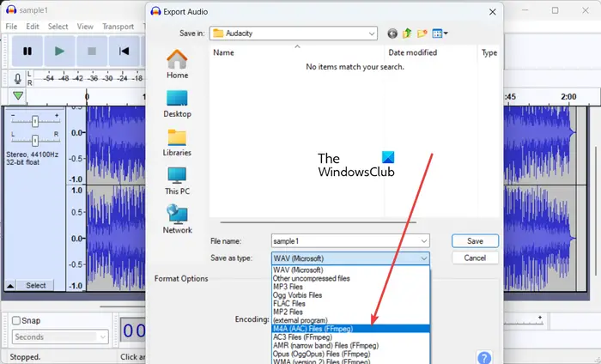The height and width of the screenshot is (364, 601).
Task: Open Libraries location in places bar
Action: point(177,143)
